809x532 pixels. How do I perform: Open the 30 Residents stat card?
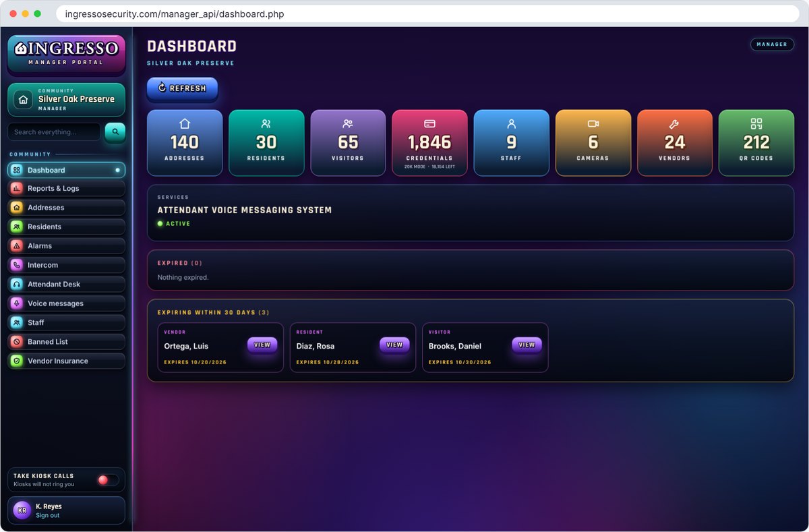pyautogui.click(x=266, y=143)
